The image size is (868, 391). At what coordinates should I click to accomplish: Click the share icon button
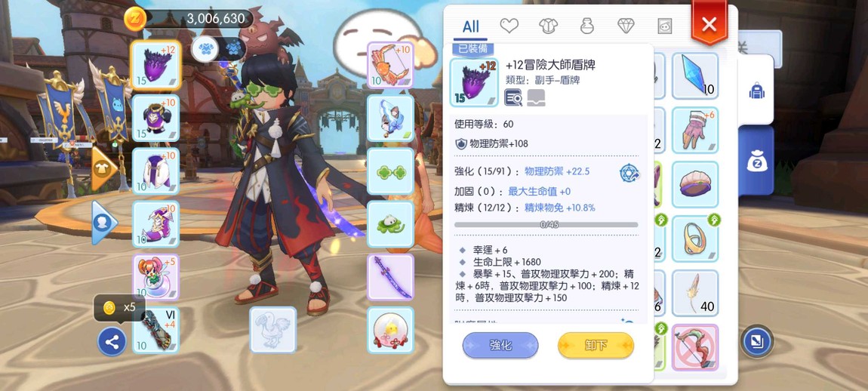pos(112,342)
